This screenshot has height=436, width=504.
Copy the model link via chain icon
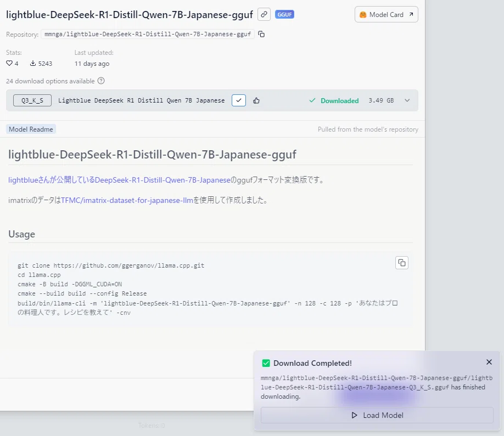point(264,14)
